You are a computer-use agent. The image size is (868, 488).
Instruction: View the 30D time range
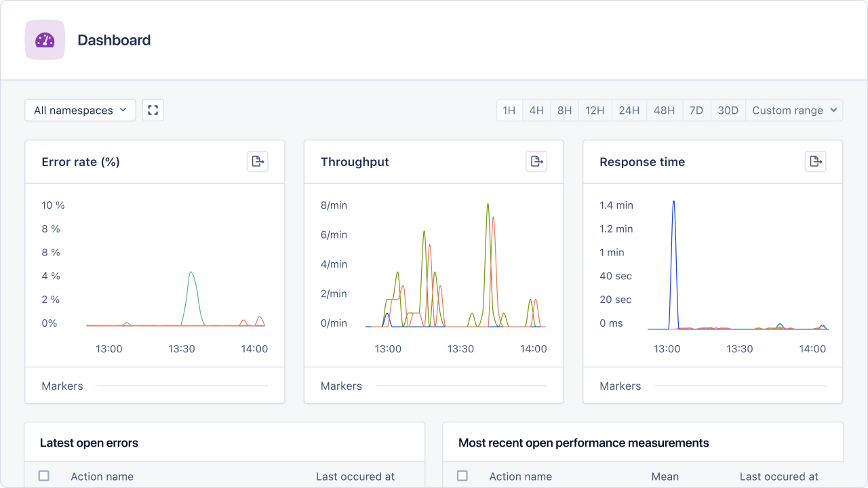tap(728, 110)
